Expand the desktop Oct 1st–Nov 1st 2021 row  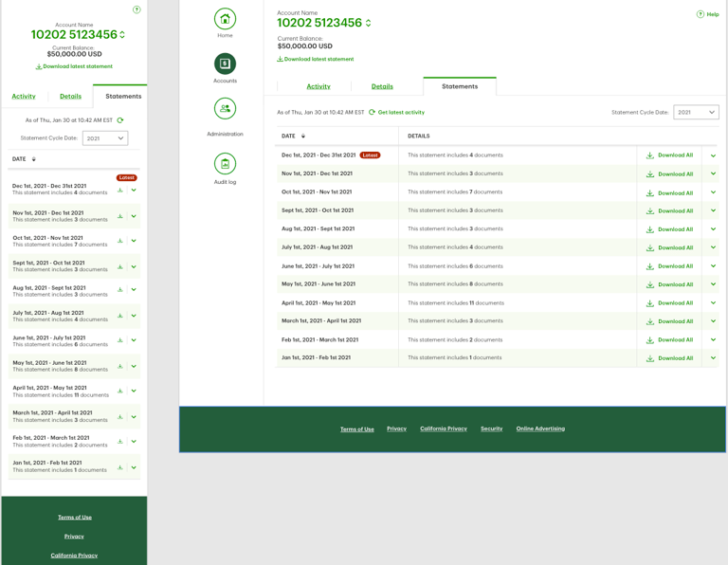click(713, 192)
